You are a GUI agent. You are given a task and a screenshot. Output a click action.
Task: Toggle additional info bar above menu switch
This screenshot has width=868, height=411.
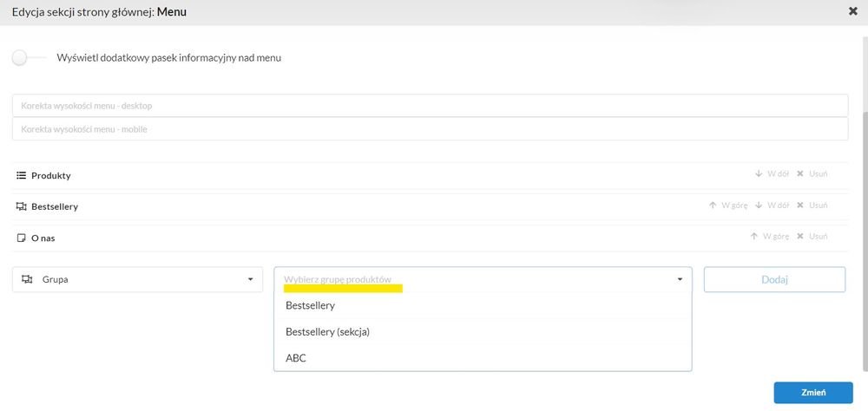[x=28, y=58]
